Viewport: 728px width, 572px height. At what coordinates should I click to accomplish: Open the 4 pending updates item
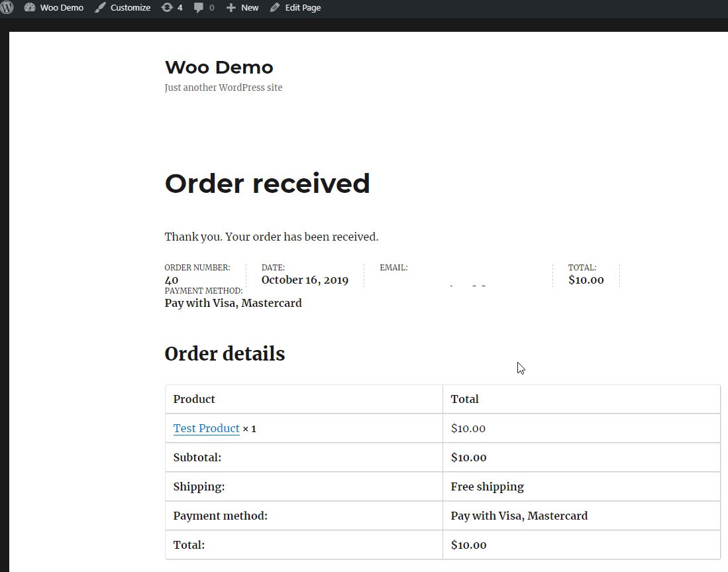(x=172, y=7)
